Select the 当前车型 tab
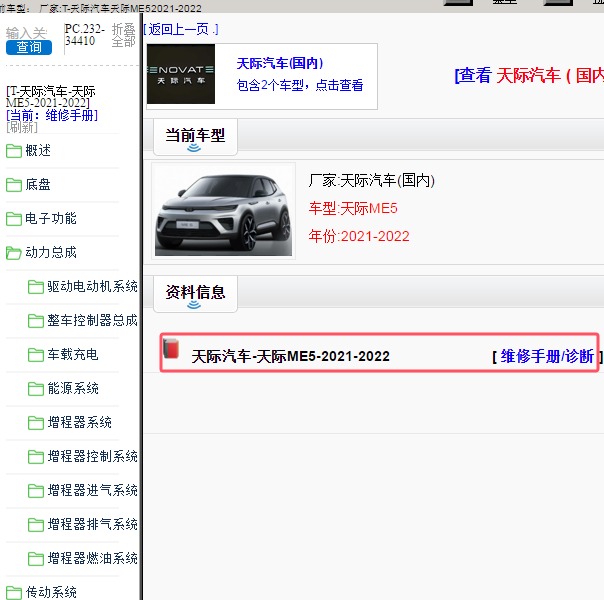Image resolution: width=604 pixels, height=600 pixels. [x=195, y=137]
